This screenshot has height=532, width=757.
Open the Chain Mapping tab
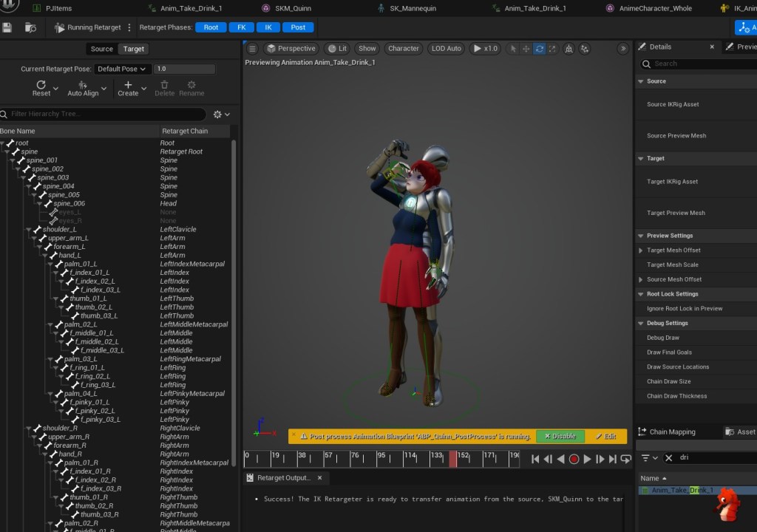[671, 432]
